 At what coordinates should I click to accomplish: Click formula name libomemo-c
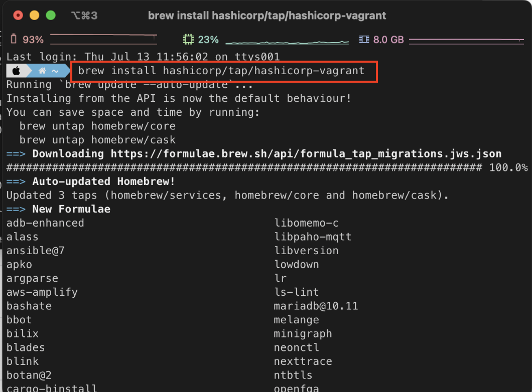click(306, 223)
